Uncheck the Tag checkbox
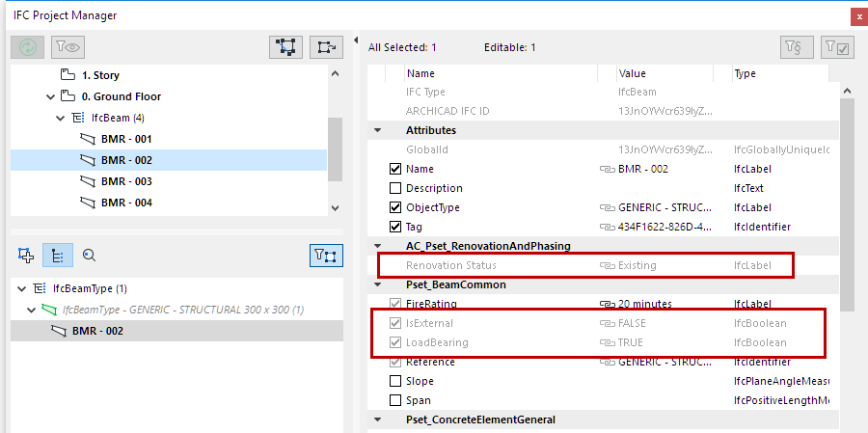This screenshot has height=433, width=868. (x=395, y=227)
